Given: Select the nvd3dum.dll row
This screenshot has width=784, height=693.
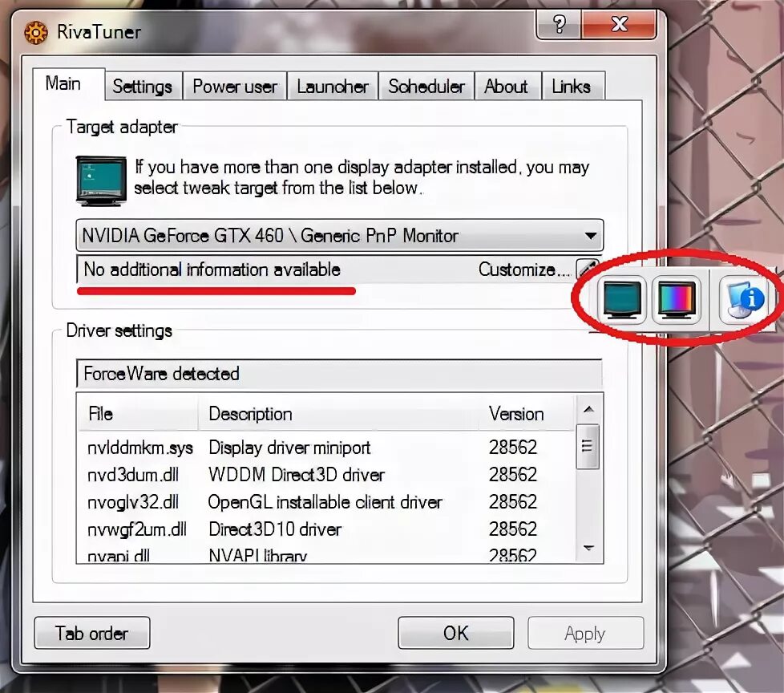Looking at the screenshot, I should pos(326,474).
